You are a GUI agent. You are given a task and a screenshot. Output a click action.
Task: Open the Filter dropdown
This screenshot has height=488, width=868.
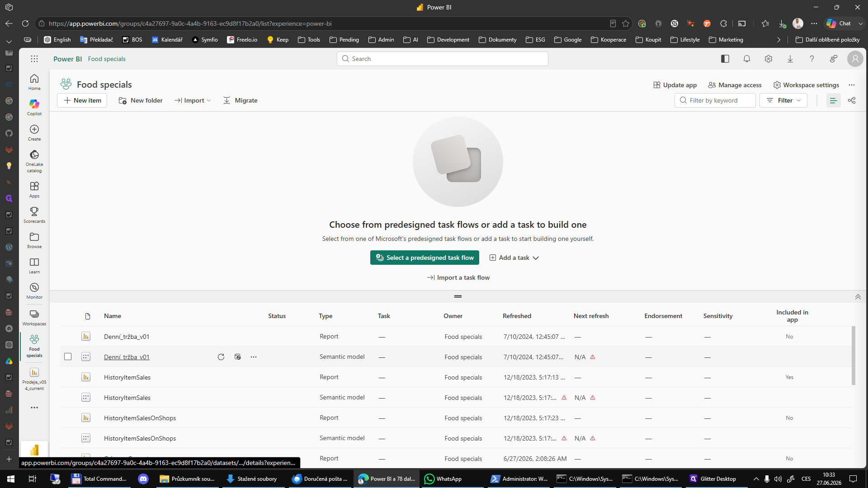[783, 100]
